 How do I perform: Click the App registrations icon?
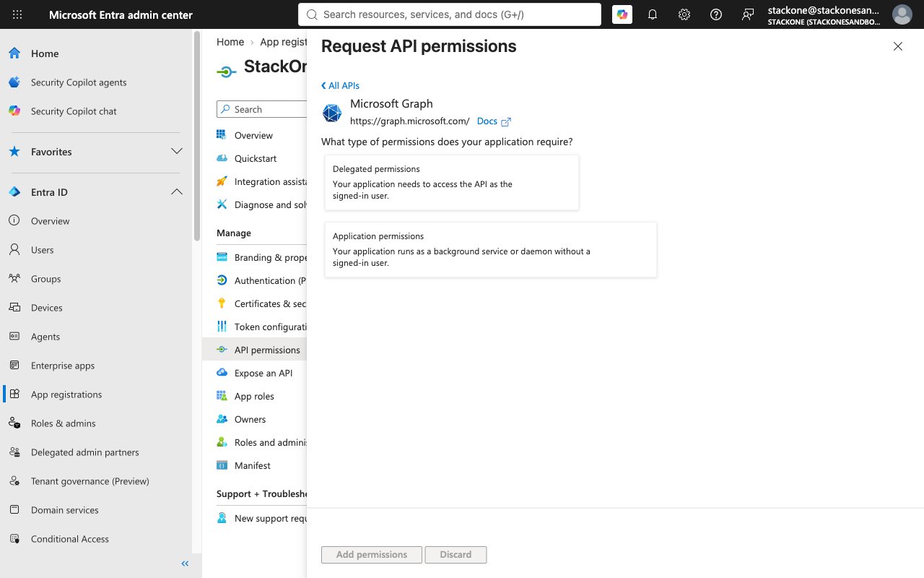pyautogui.click(x=14, y=394)
